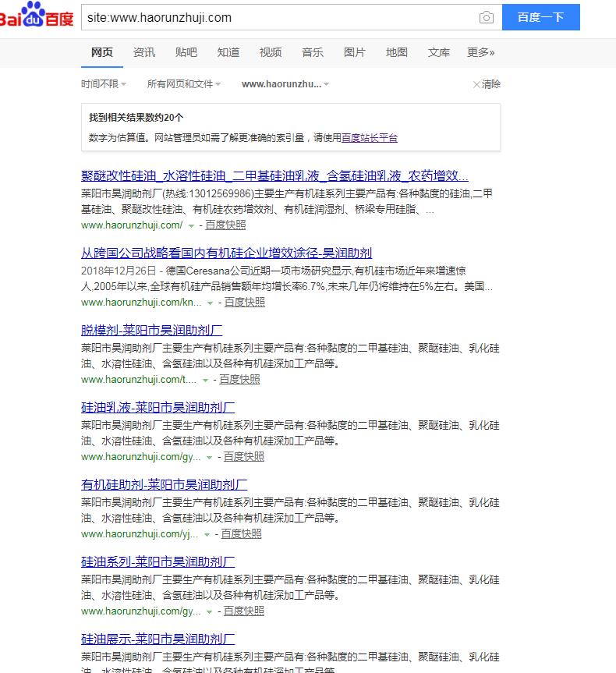This screenshot has width=616, height=673.
Task: Switch to the 资讯 tab
Action: pyautogui.click(x=144, y=52)
